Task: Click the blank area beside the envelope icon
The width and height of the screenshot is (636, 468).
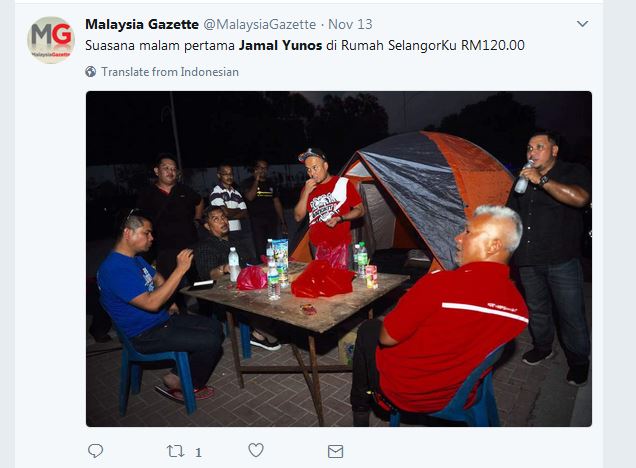Action: (x=466, y=451)
